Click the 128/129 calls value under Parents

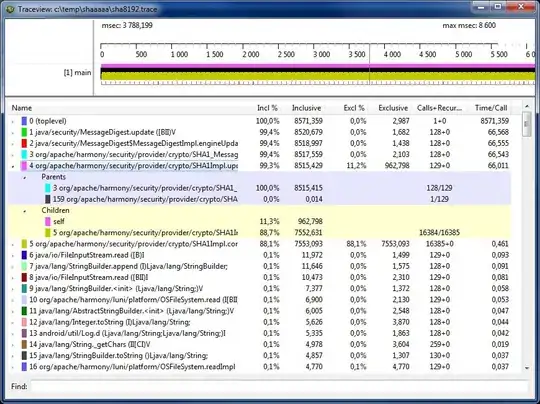pos(439,188)
